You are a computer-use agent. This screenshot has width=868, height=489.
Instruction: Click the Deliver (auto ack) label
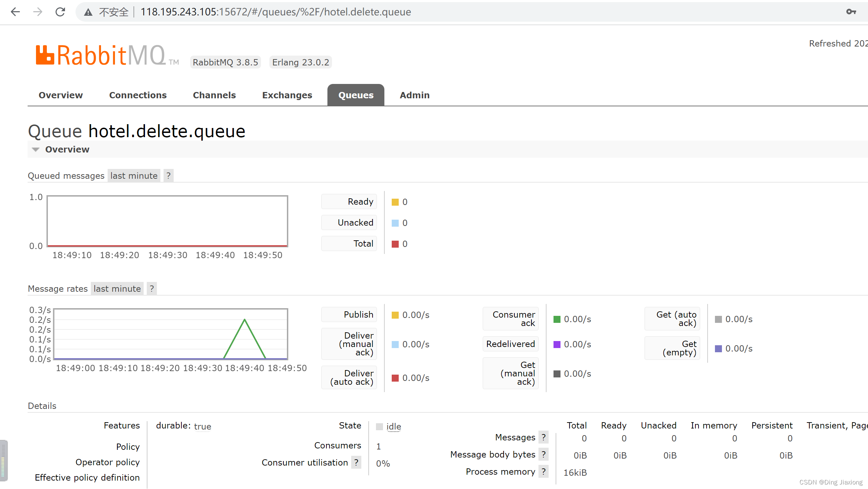349,377
